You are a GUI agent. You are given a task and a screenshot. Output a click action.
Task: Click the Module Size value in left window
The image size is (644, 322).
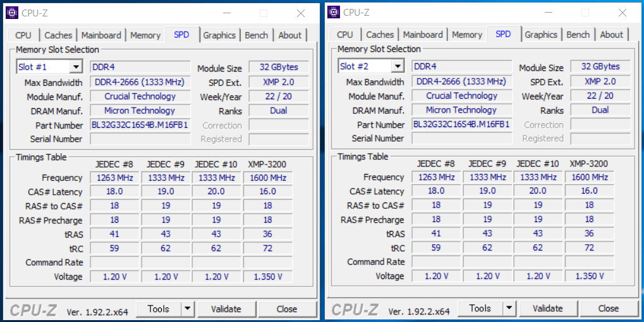pyautogui.click(x=279, y=67)
